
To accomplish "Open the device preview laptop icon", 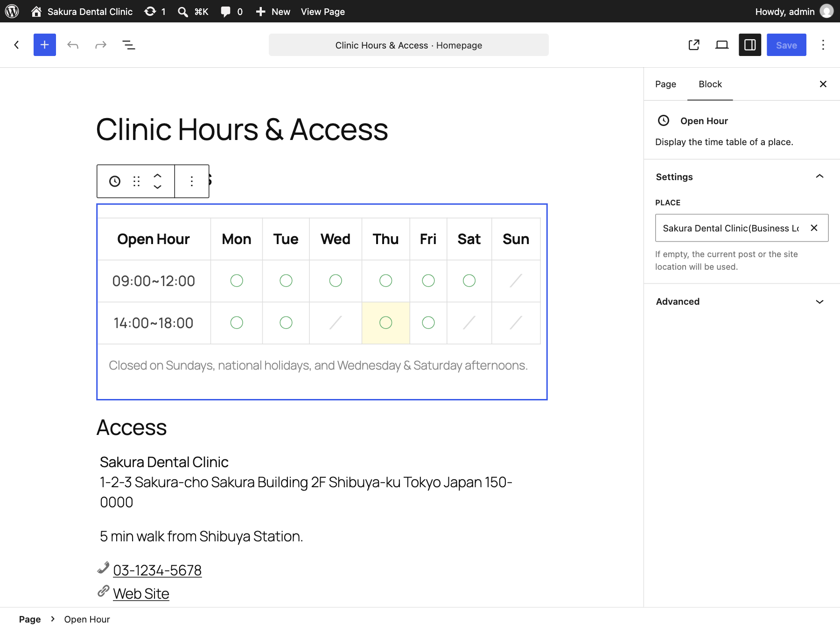I will [722, 45].
